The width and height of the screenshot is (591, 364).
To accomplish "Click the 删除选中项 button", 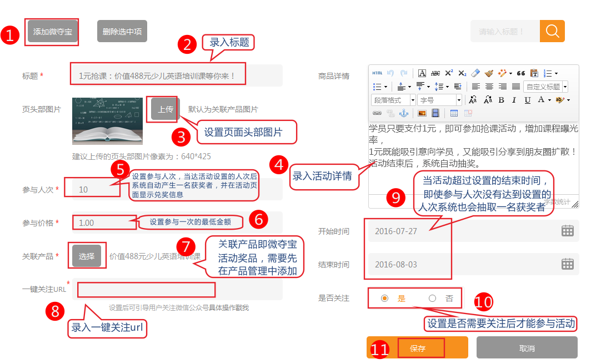I will 122,32.
